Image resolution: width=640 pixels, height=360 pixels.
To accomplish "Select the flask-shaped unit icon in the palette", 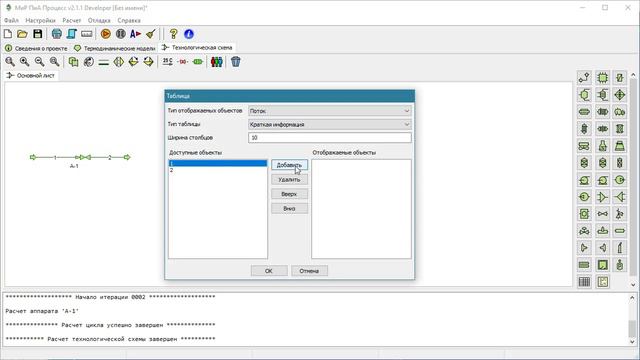I will tap(602, 146).
